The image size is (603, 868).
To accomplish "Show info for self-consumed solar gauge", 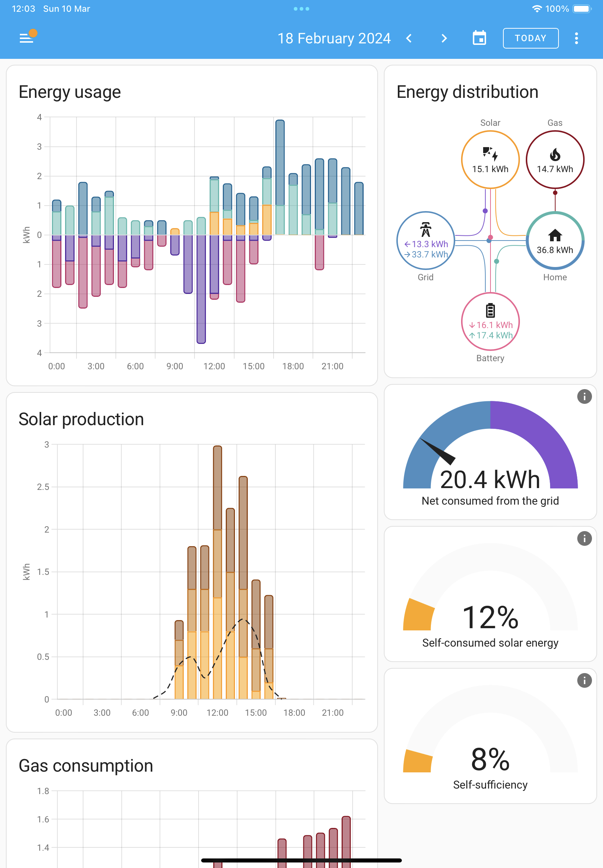I will tap(584, 538).
